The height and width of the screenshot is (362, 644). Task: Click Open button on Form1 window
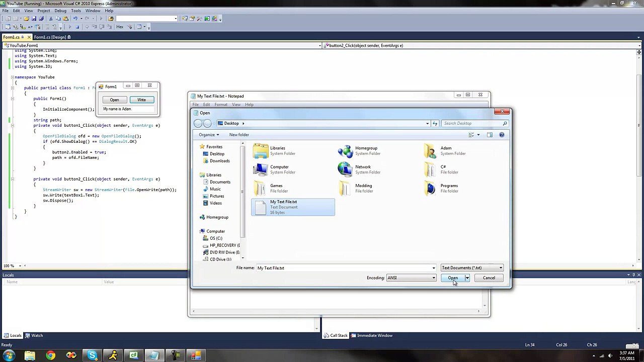pyautogui.click(x=114, y=100)
